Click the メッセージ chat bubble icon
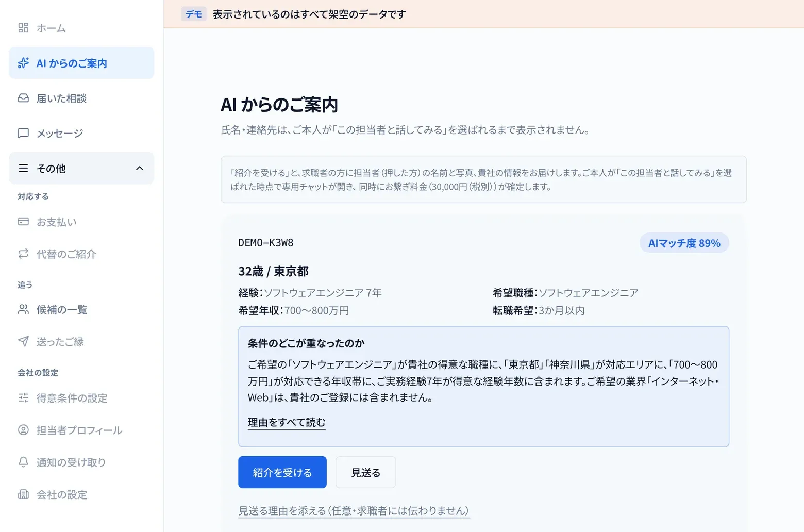This screenshot has width=804, height=532. [x=23, y=133]
